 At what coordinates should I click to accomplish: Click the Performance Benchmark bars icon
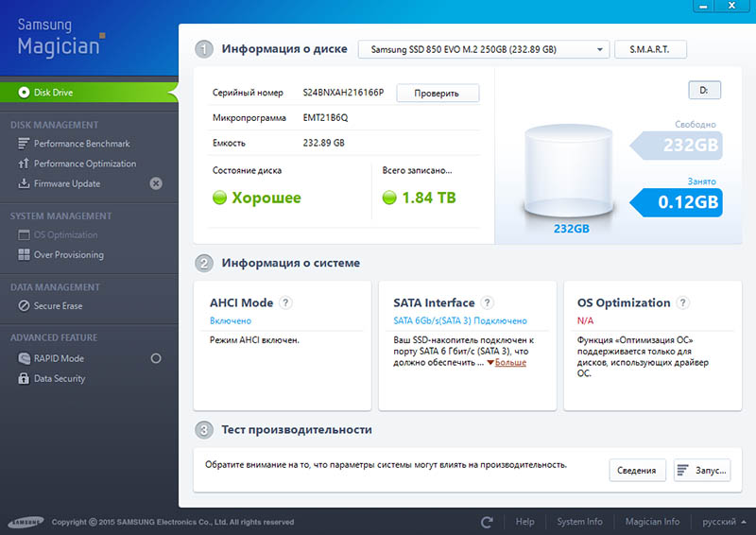point(23,144)
